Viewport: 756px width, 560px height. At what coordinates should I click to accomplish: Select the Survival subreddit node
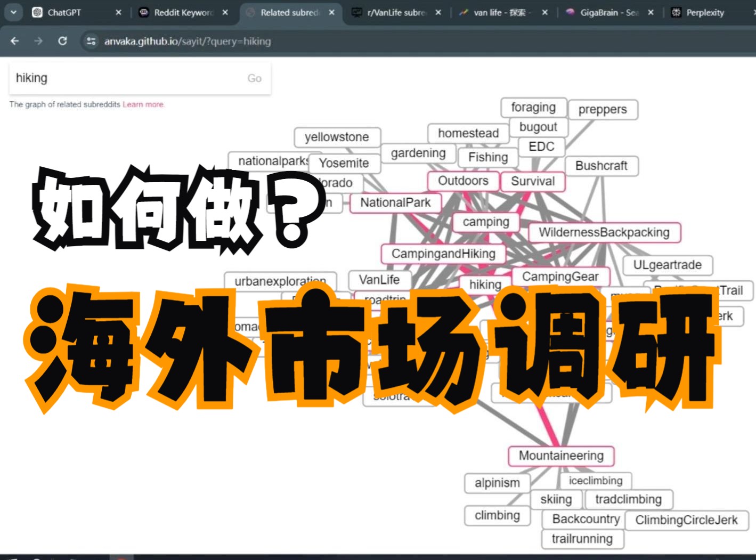(x=533, y=181)
